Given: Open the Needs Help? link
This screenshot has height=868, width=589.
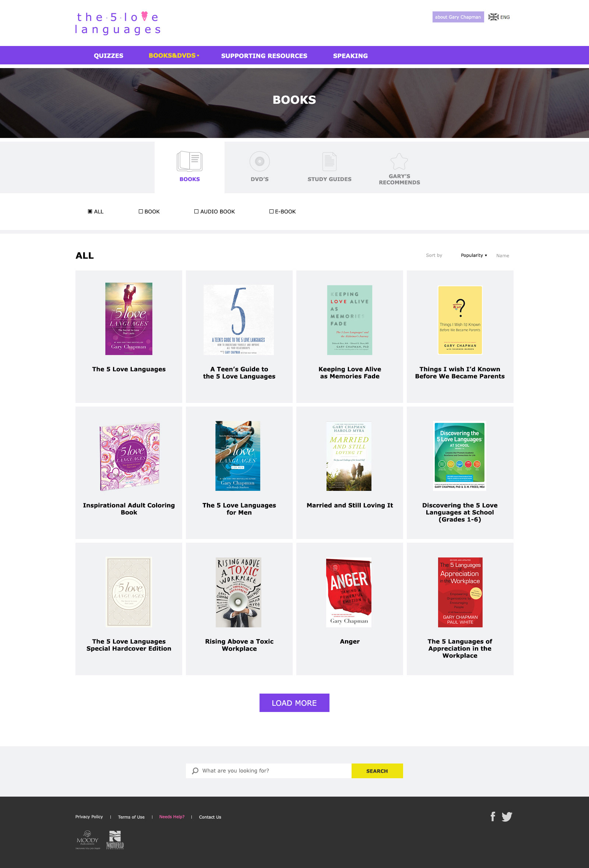Looking at the screenshot, I should 172,817.
